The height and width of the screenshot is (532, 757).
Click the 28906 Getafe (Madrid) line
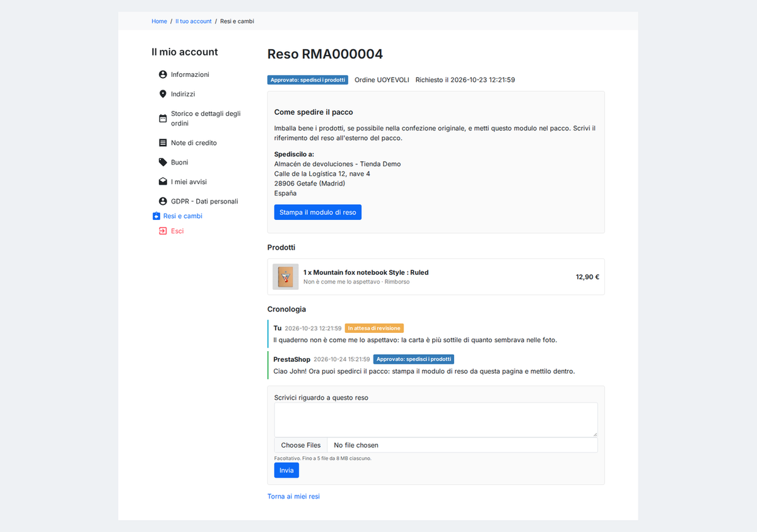pos(310,183)
